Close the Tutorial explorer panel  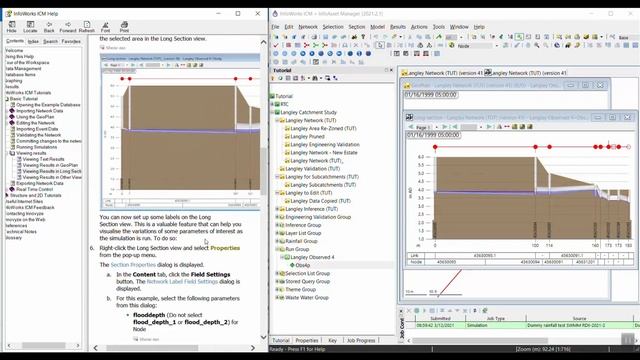point(391,70)
